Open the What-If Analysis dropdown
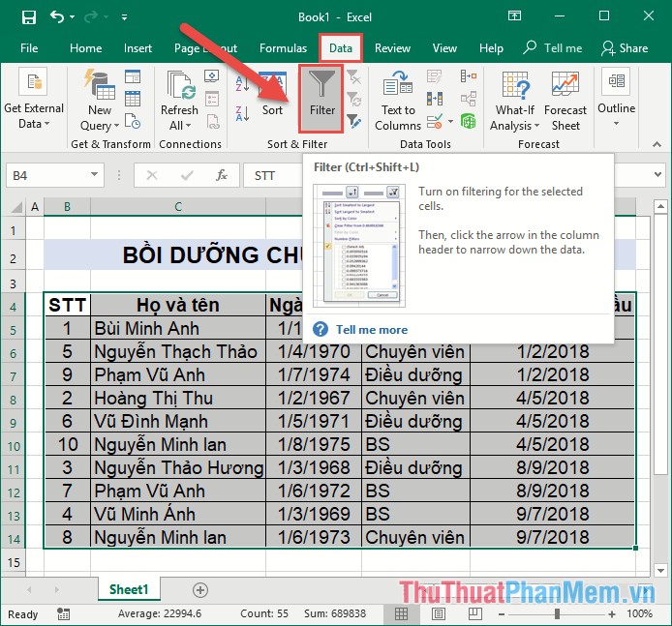The width and height of the screenshot is (672, 626). [x=515, y=101]
